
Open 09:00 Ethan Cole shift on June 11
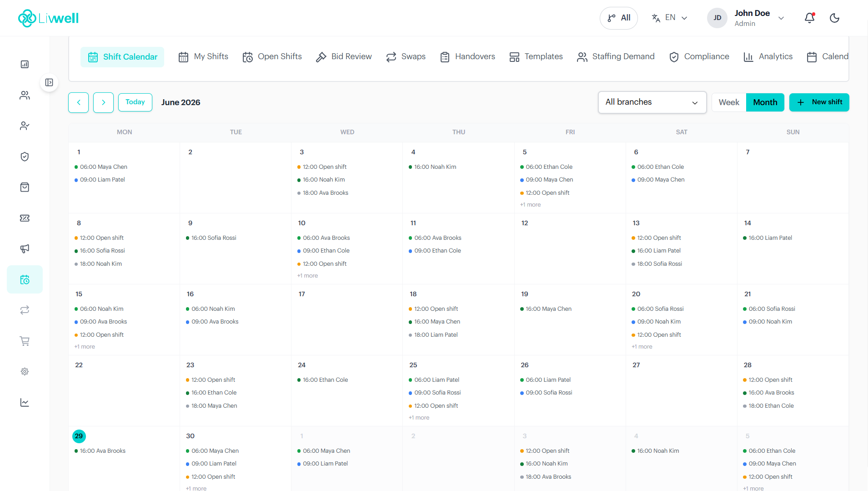coord(435,251)
